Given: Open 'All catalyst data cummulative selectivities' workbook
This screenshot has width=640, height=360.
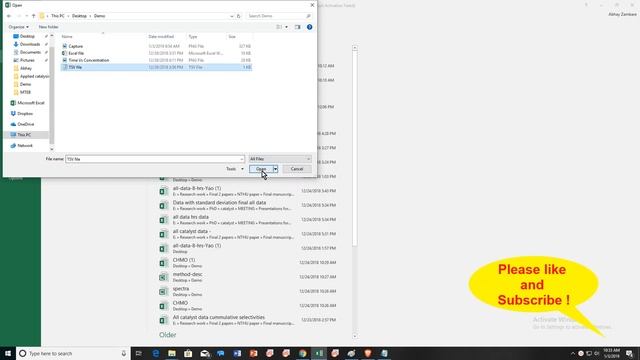Looking at the screenshot, I should 247,320.
